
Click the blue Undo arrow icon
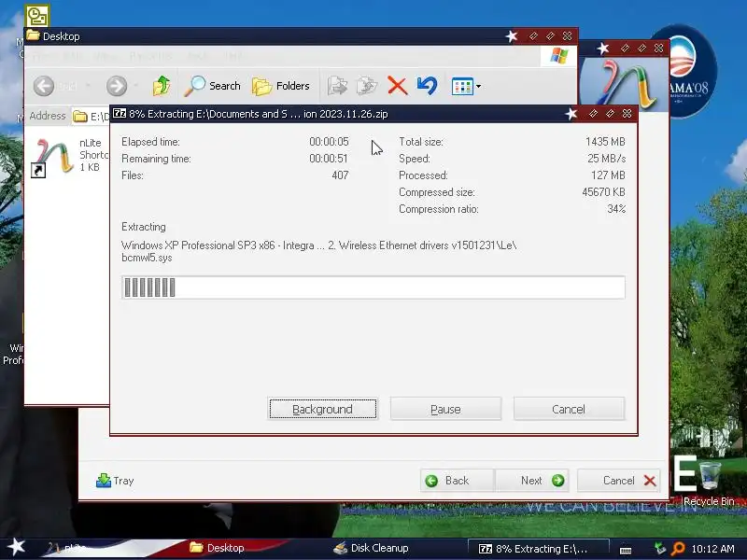427,86
